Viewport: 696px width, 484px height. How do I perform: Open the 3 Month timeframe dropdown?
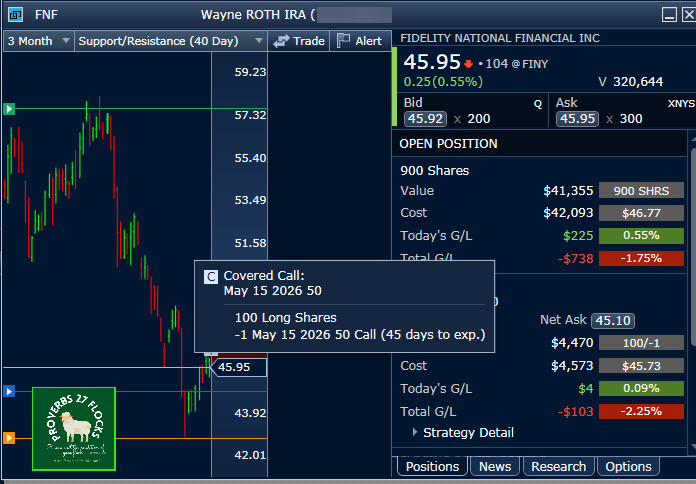pos(38,41)
